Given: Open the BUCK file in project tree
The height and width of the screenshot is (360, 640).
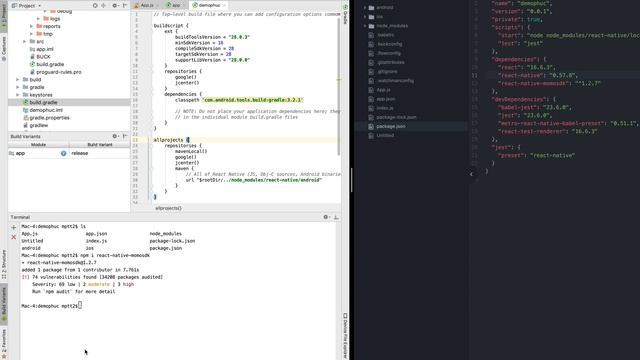Looking at the screenshot, I should pyautogui.click(x=40, y=57).
